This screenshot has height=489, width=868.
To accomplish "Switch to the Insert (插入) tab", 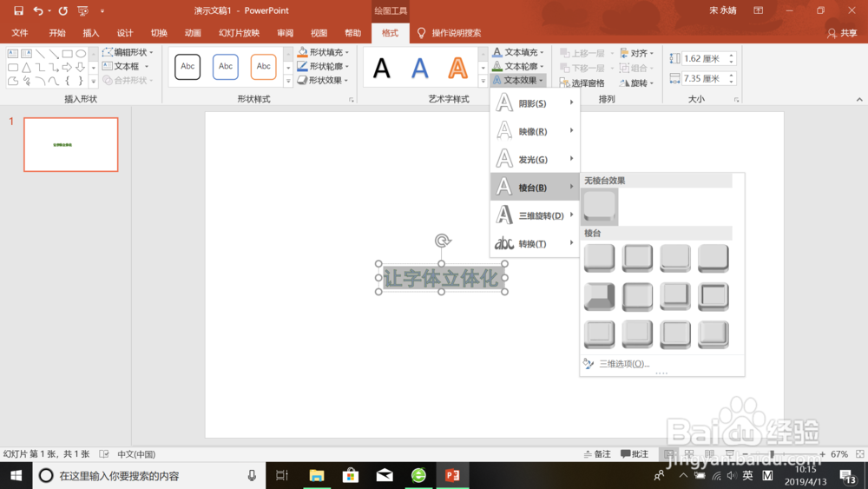I will [x=91, y=33].
